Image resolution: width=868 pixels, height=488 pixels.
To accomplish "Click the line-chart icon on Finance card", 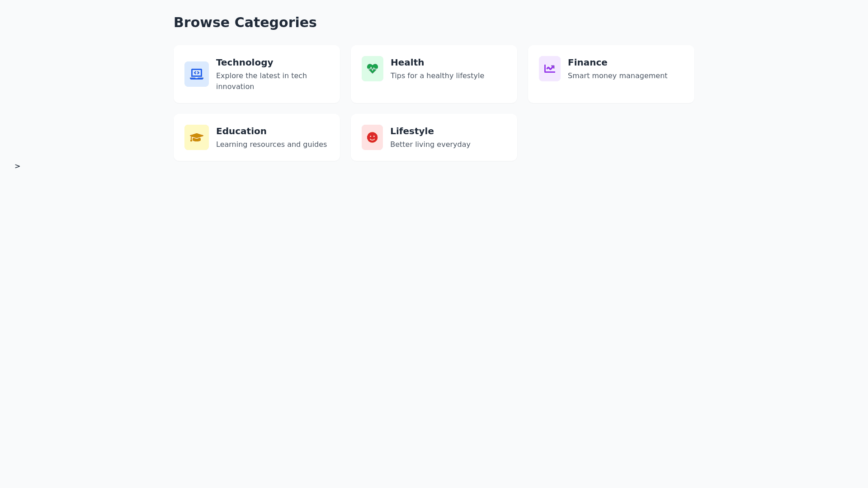I will point(549,68).
